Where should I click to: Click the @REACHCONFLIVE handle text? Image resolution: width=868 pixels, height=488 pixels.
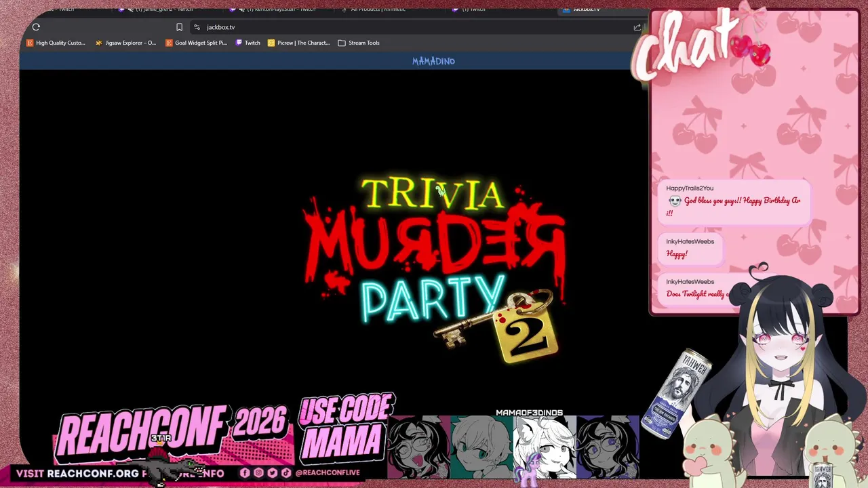pyautogui.click(x=328, y=472)
